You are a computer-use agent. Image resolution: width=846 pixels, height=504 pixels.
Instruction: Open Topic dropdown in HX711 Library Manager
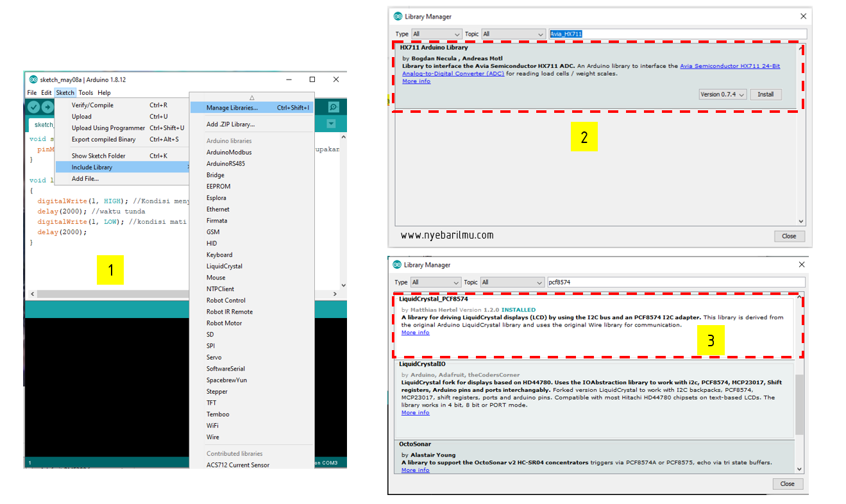coord(513,34)
